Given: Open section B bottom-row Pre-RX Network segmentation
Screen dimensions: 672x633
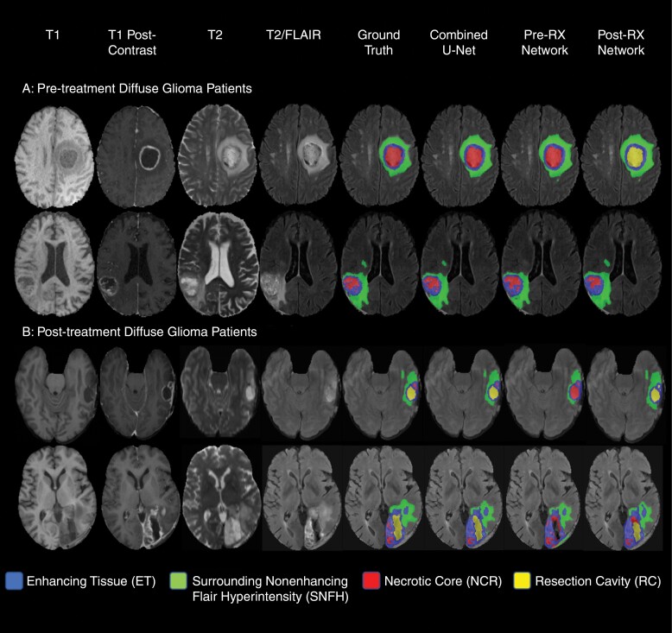Looking at the screenshot, I should 544,498.
